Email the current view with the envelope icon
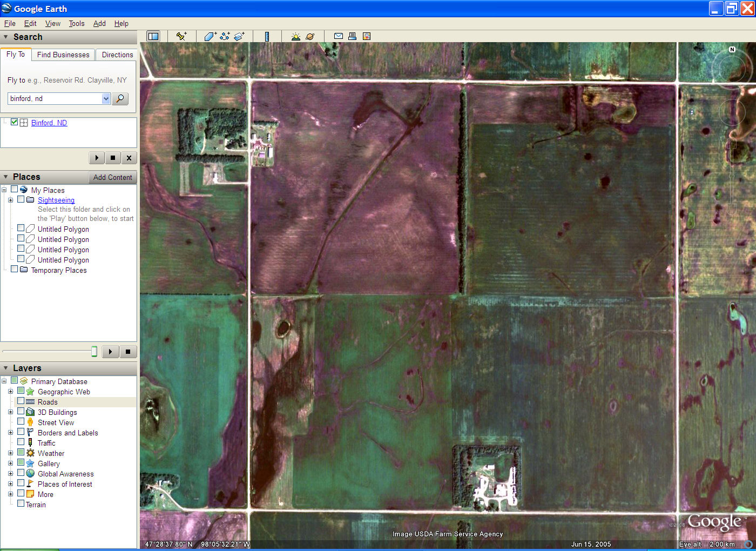 (339, 36)
